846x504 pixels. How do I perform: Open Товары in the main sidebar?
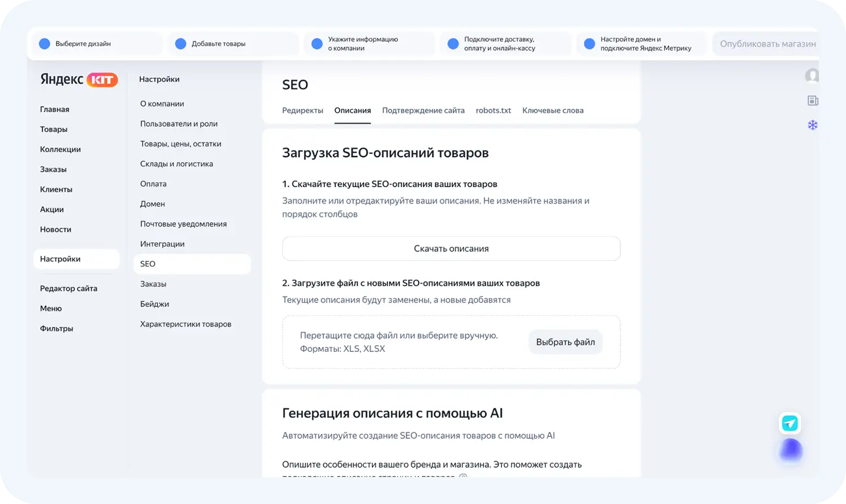pyautogui.click(x=54, y=130)
